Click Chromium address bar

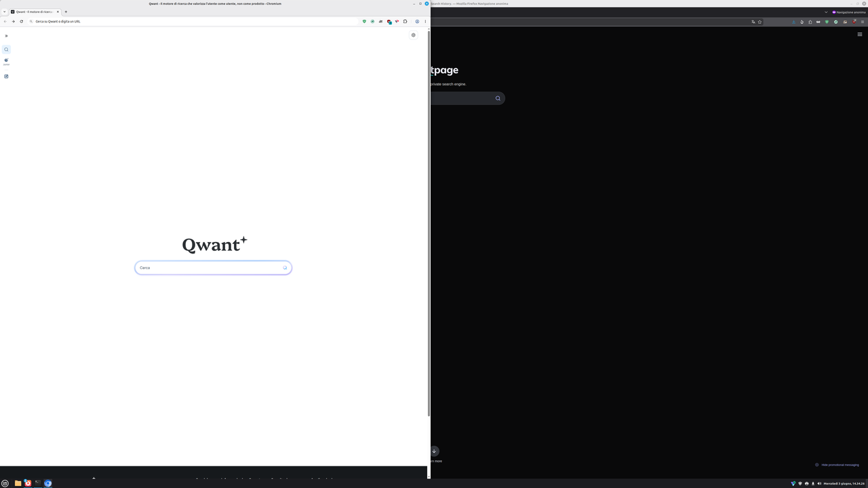tap(193, 21)
